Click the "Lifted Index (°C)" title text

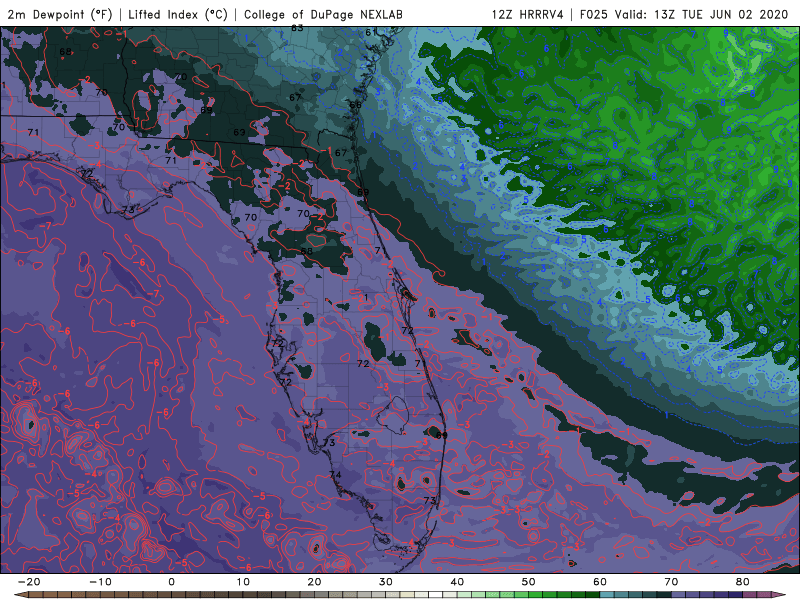[178, 14]
